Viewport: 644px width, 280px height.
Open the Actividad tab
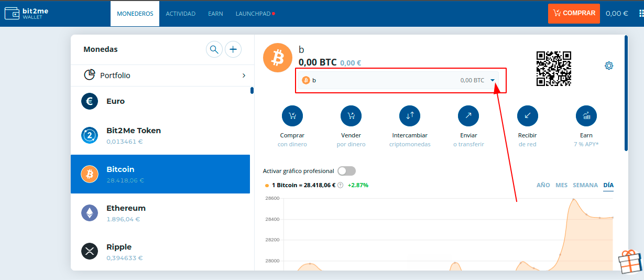[x=181, y=14]
